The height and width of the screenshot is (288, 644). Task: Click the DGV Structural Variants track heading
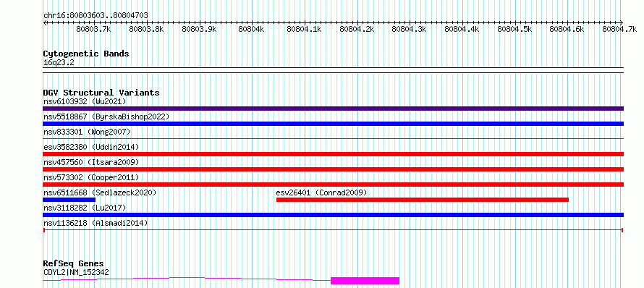point(101,93)
